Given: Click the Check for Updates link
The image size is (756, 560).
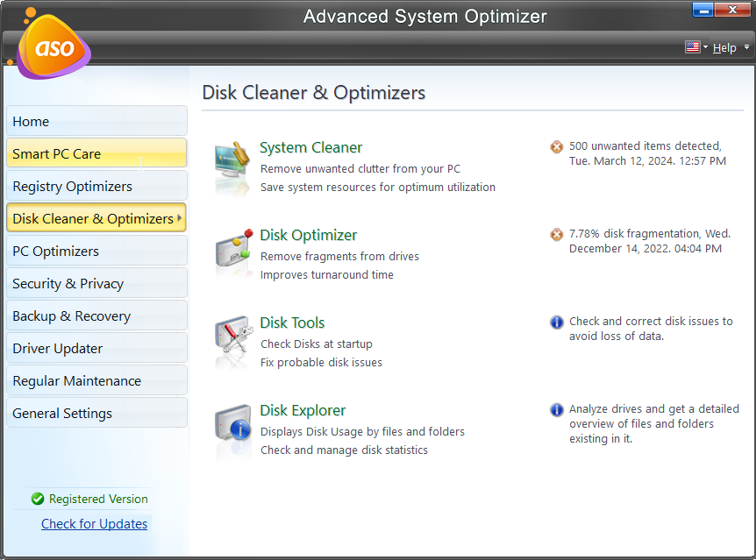Looking at the screenshot, I should pos(94,523).
